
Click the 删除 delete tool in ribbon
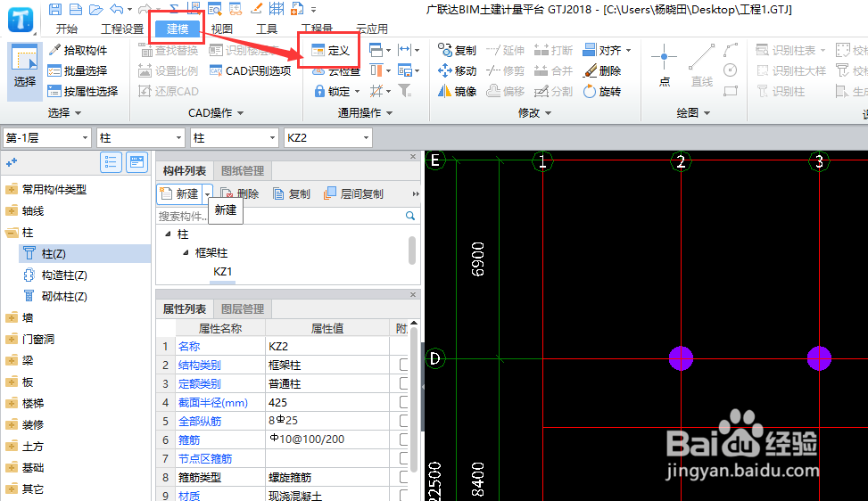click(x=602, y=70)
